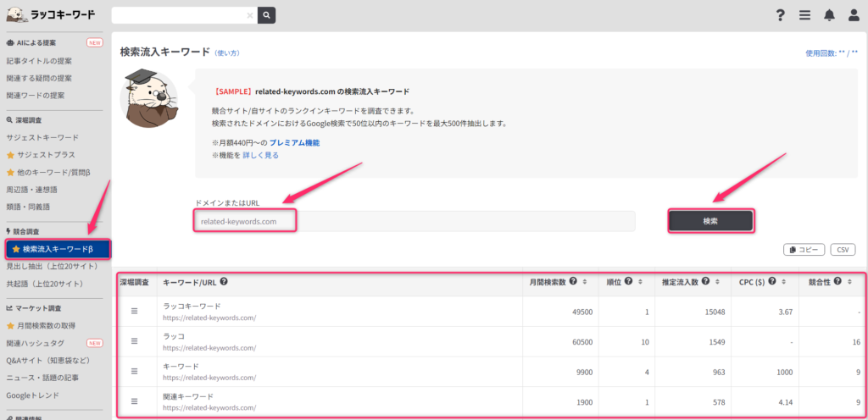Click the ラッコキーワード logo
Screen dimensions: 868x420
coord(52,14)
